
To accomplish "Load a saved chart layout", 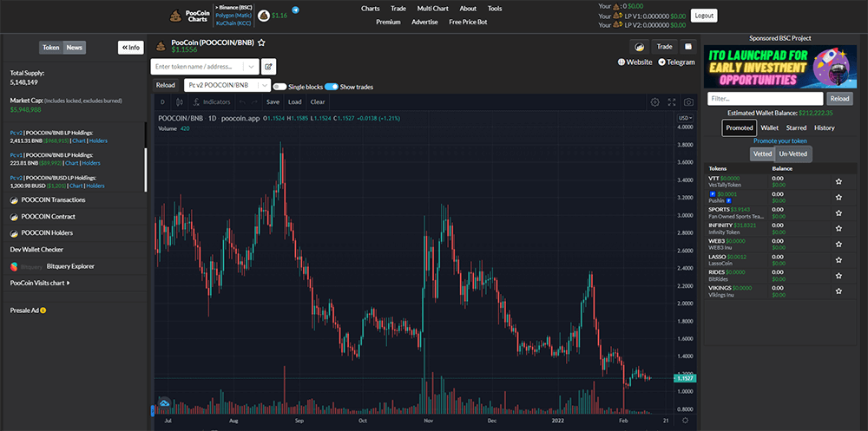I will [295, 101].
